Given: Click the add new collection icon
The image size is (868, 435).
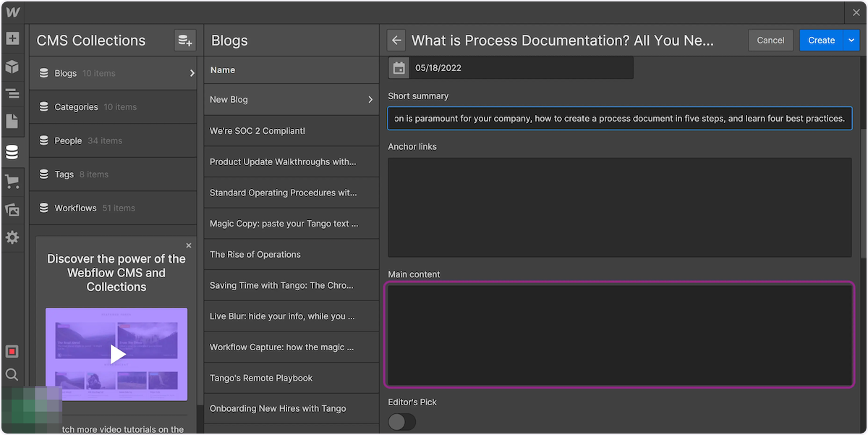Looking at the screenshot, I should tap(185, 41).
